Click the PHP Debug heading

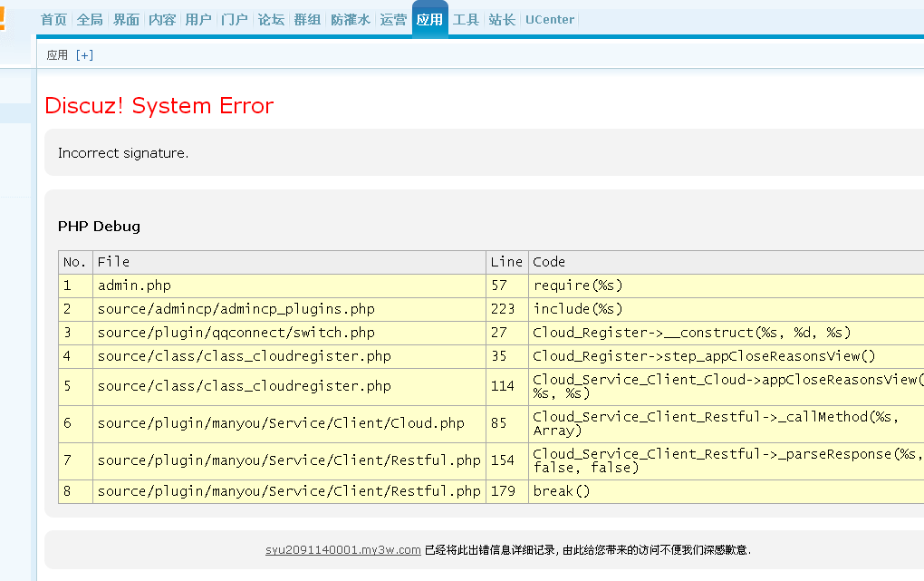tap(99, 226)
